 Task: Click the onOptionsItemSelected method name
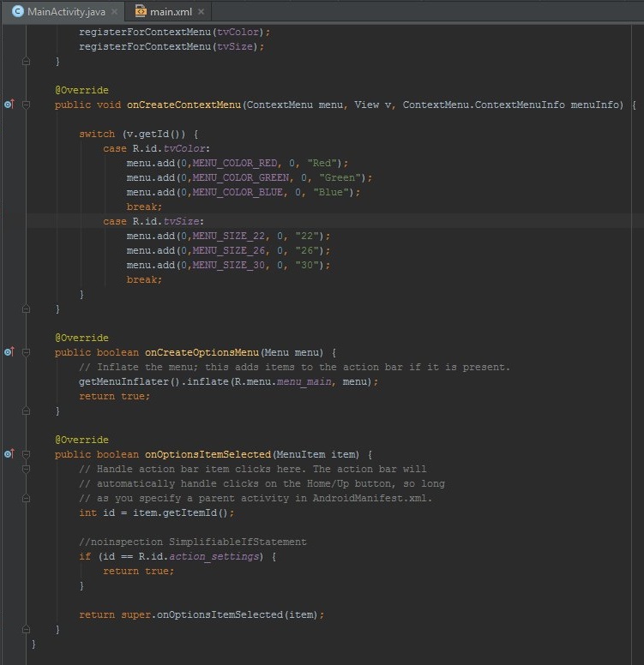(208, 454)
